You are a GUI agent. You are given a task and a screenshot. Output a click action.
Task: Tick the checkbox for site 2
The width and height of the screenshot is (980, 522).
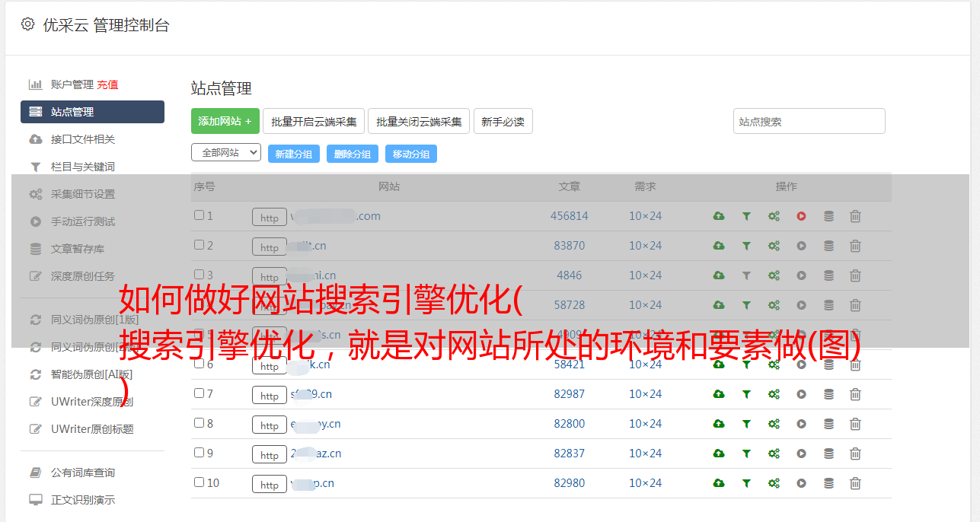[x=199, y=245]
